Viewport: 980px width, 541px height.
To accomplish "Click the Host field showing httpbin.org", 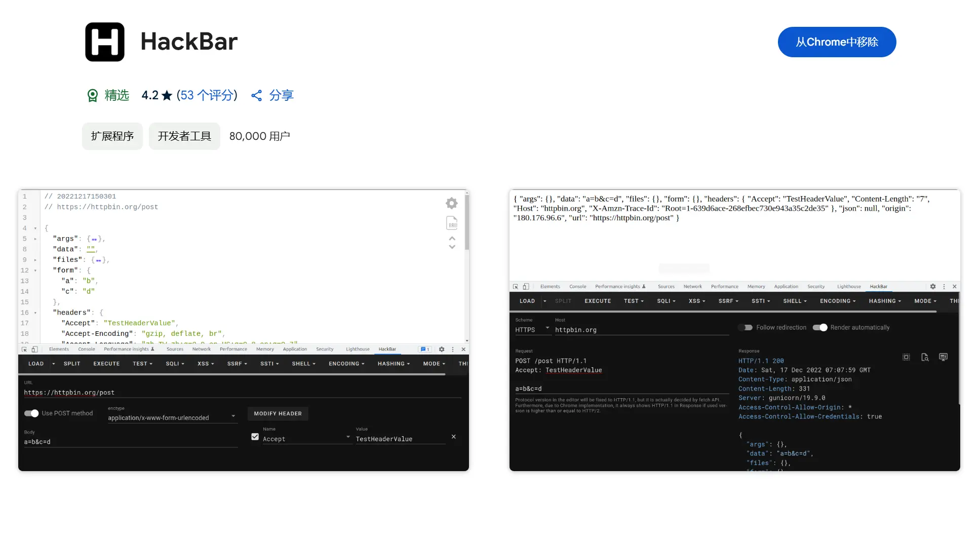I will click(642, 330).
